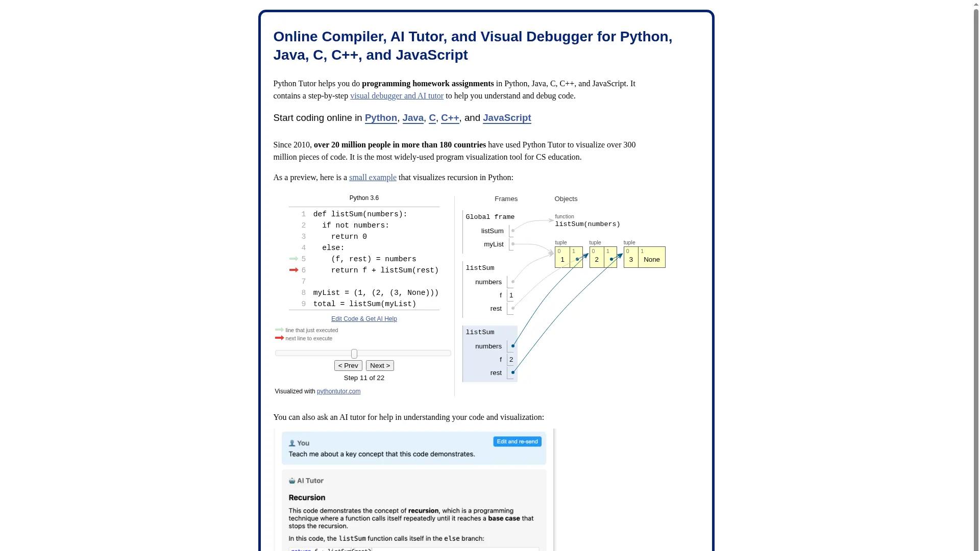
Task: Open the C++ language link
Action: [450, 118]
